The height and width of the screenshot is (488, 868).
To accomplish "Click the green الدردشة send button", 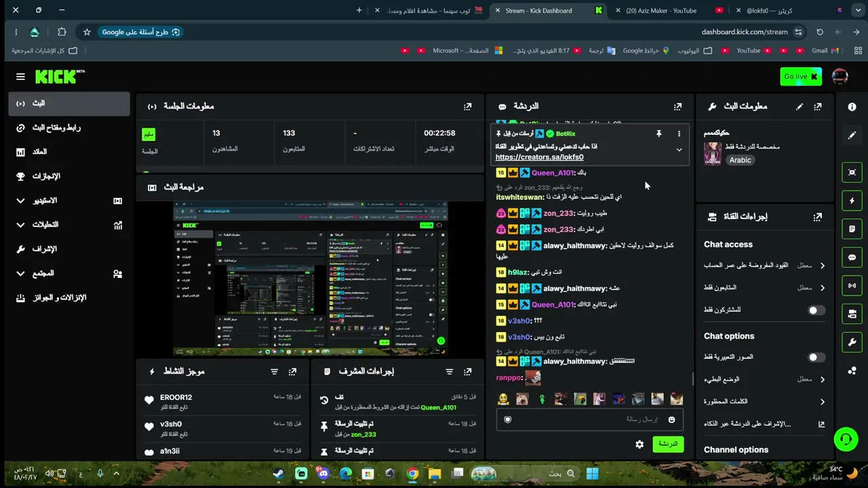I will (x=668, y=444).
